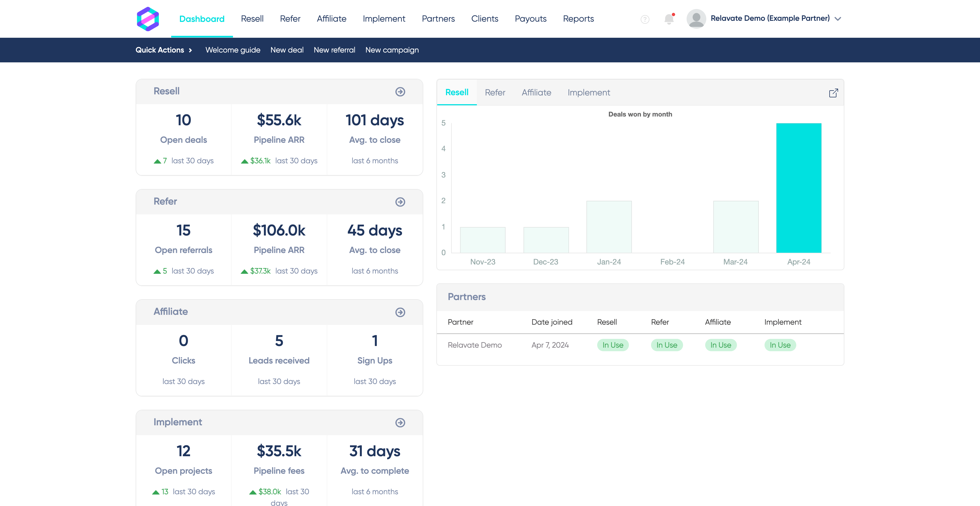Click the Relavate hexagon logo

pyautogui.click(x=148, y=19)
